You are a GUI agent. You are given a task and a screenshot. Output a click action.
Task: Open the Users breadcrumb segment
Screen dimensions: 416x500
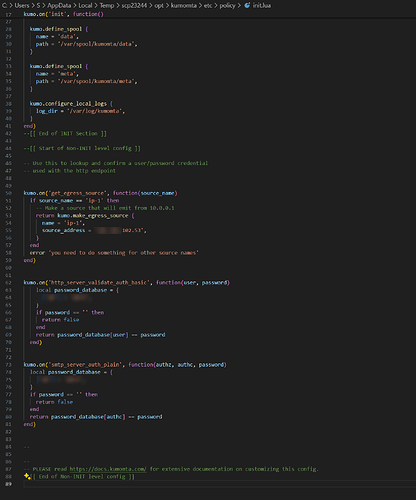22,5
